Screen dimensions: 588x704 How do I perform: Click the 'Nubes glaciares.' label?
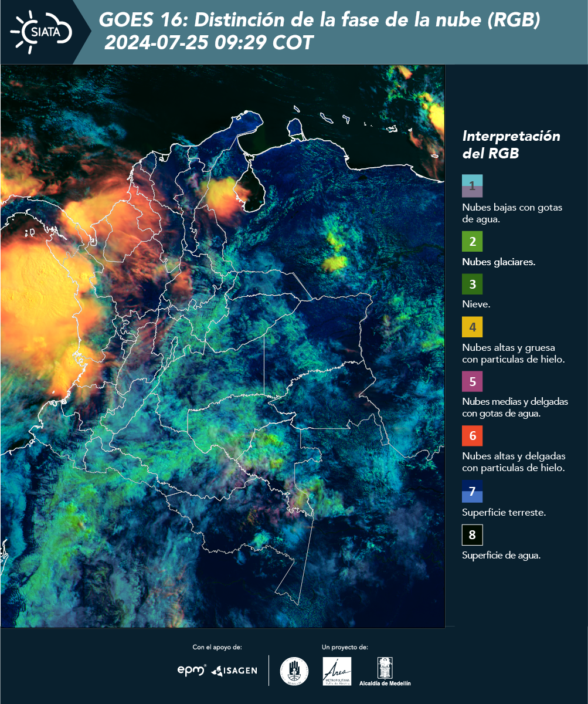pos(498,262)
